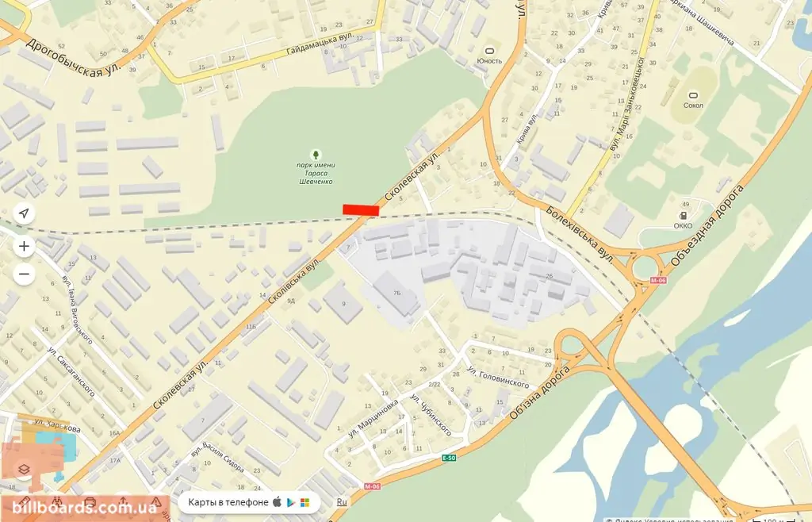Click the Сокол stadium marker
Image resolution: width=812 pixels, height=522 pixels.
click(x=693, y=95)
